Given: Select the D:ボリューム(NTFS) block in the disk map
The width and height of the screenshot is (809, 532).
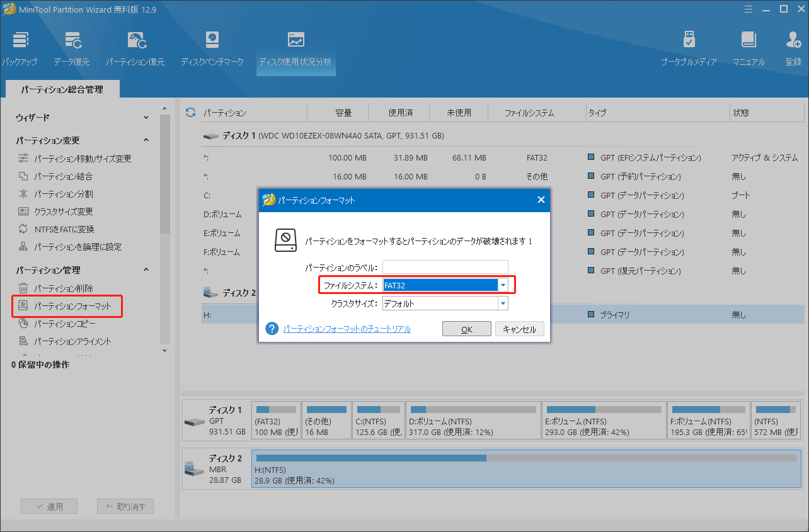Looking at the screenshot, I should coord(474,421).
